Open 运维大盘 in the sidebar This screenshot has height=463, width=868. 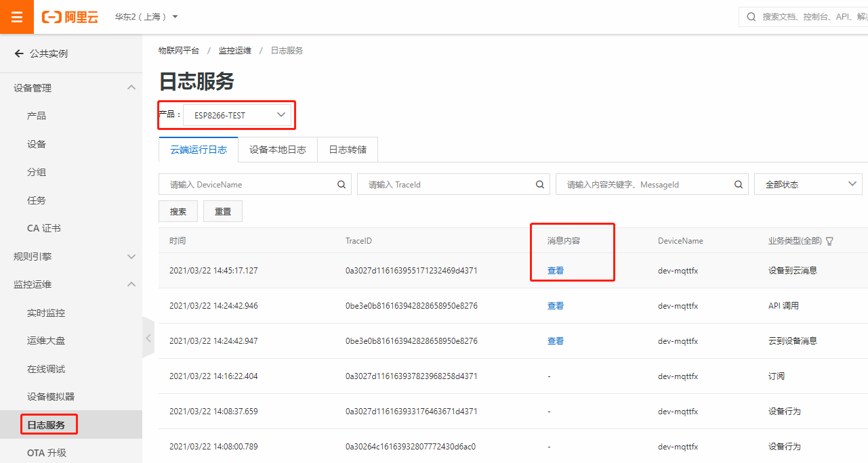46,340
